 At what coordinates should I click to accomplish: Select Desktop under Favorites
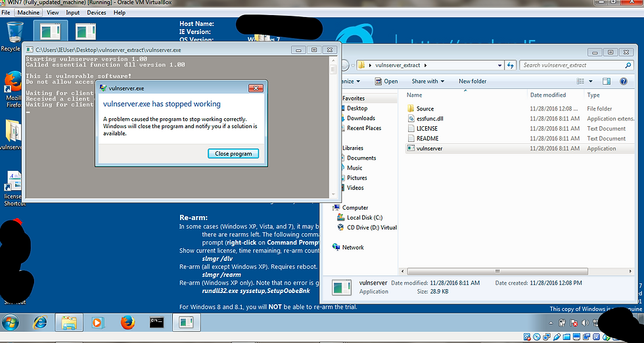coord(357,108)
